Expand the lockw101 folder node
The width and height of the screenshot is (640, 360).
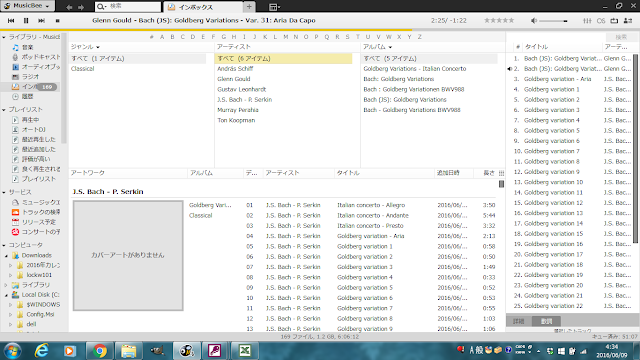point(11,276)
